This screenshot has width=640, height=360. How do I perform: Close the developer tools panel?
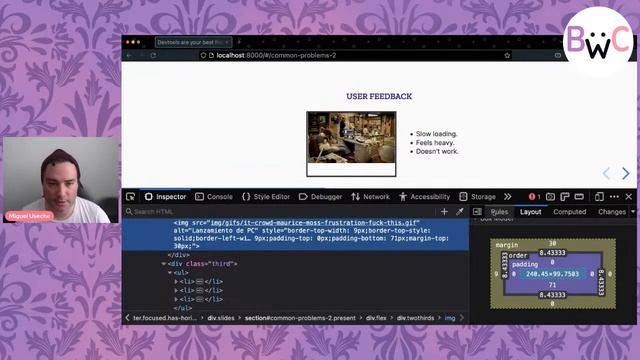629,197
